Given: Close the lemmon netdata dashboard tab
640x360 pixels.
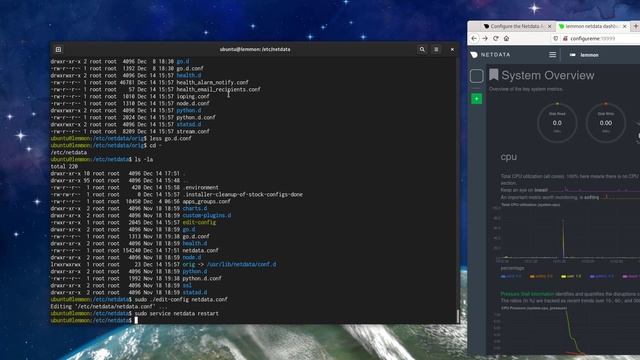Looking at the screenshot, I should tap(624, 26).
